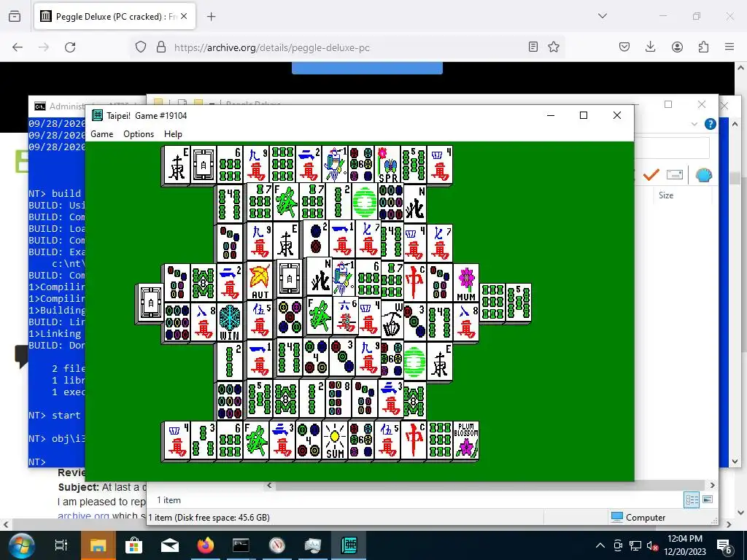This screenshot has width=747, height=560.
Task: Open a new browser tab
Action: [212, 16]
